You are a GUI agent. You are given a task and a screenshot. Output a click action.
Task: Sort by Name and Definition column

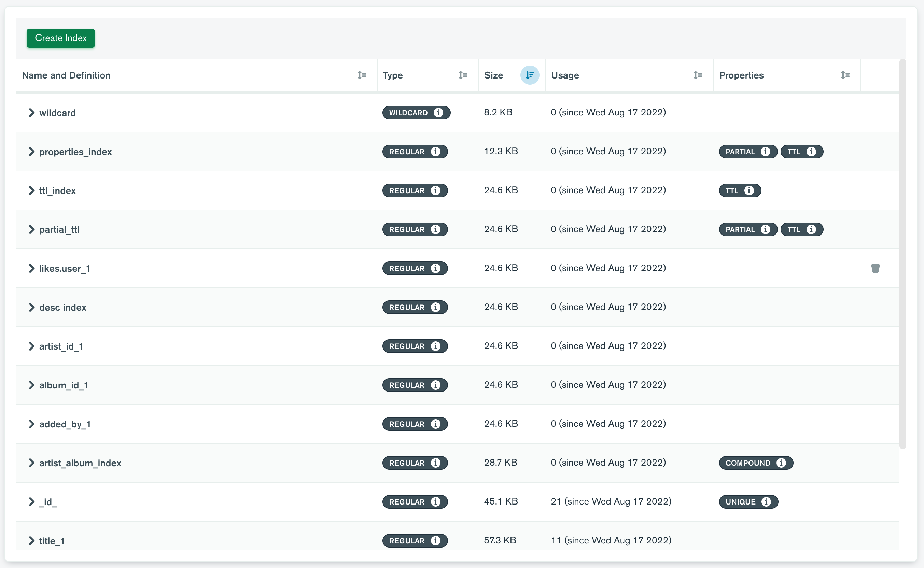pos(362,75)
